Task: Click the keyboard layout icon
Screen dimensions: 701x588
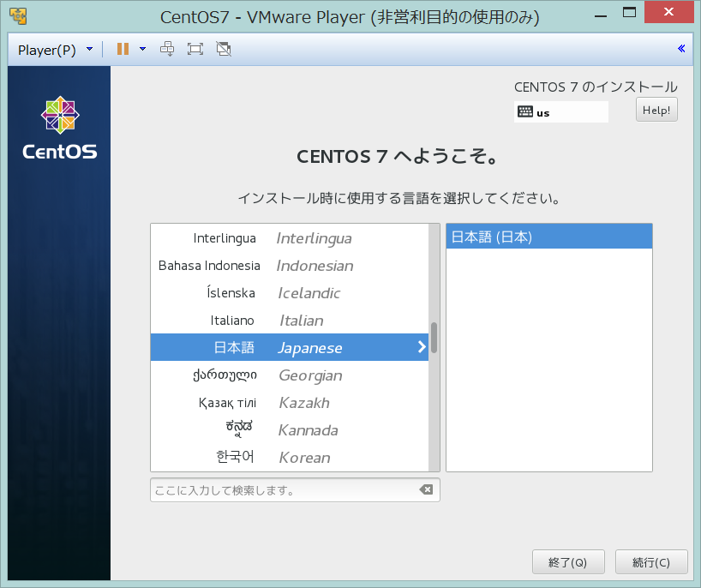Action: pos(524,111)
